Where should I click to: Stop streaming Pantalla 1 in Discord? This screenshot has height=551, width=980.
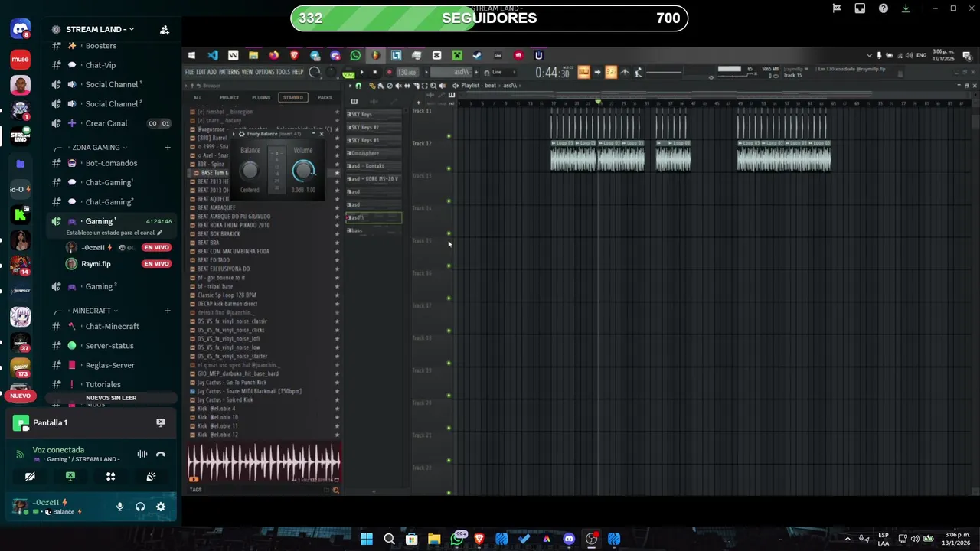coord(161,422)
